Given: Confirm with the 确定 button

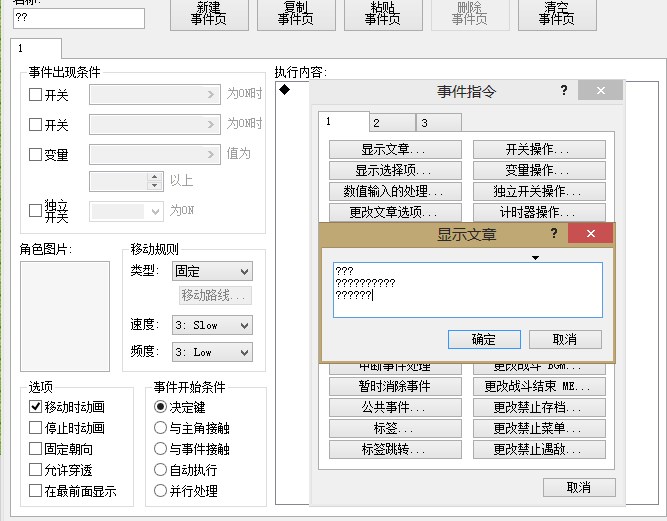Looking at the screenshot, I should tap(484, 339).
